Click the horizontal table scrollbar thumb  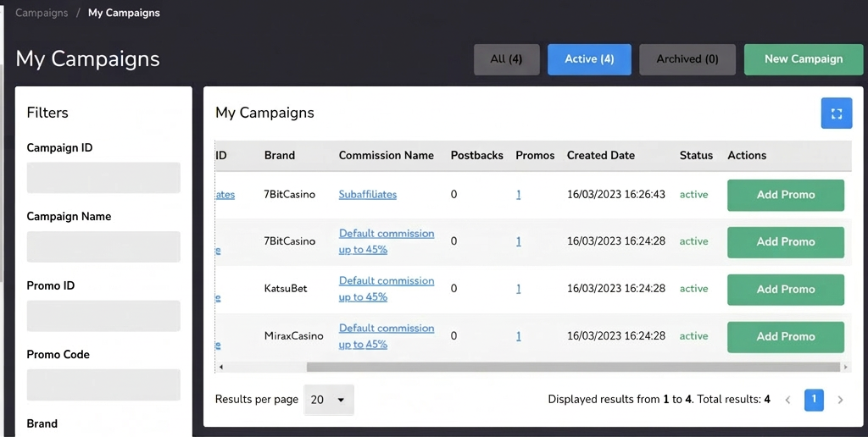(574, 367)
